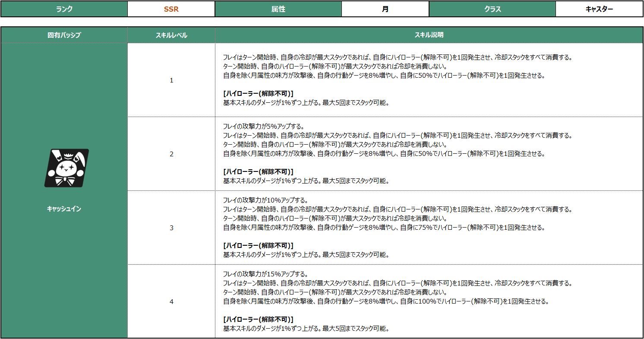Viewport: 644px width, 339px height.
Task: Select skill level 3 cell
Action: [x=171, y=228]
